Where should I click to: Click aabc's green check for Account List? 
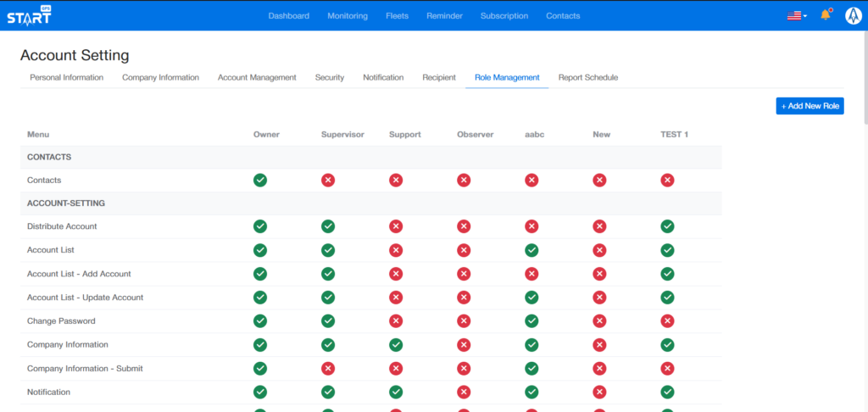(531, 250)
